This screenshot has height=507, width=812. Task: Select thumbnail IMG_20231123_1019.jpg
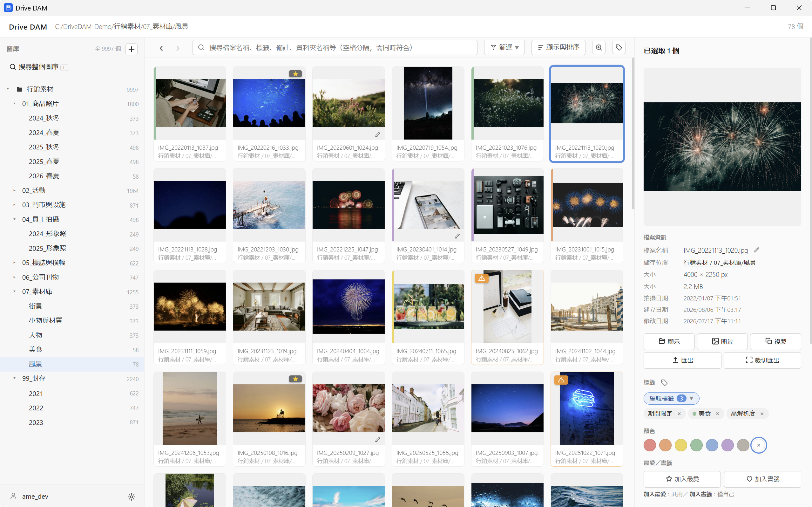point(269,317)
